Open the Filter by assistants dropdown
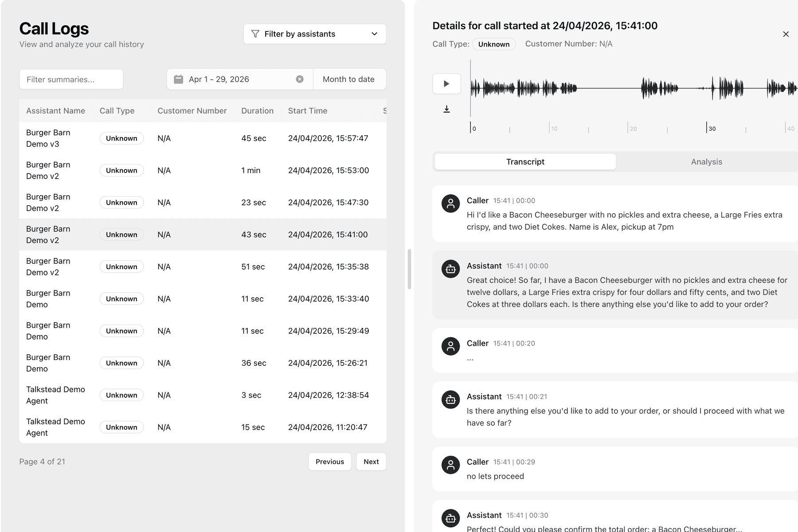The image size is (798, 532). click(314, 33)
